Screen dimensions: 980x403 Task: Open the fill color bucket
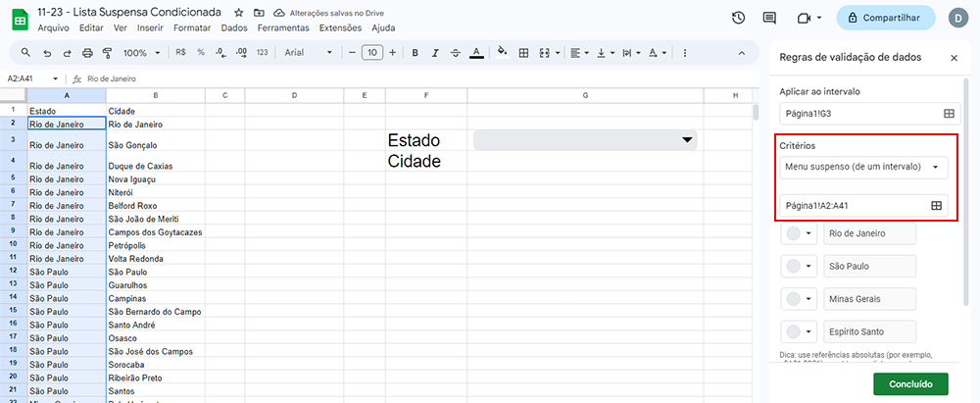(x=501, y=53)
